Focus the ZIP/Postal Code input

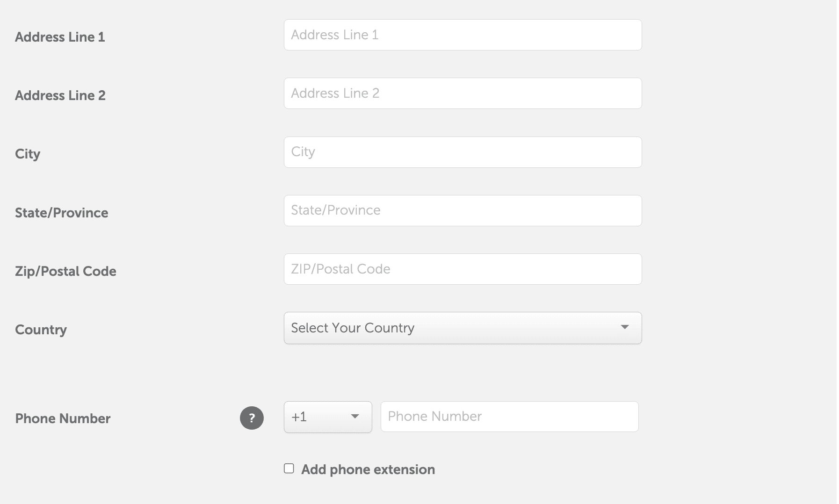(462, 269)
